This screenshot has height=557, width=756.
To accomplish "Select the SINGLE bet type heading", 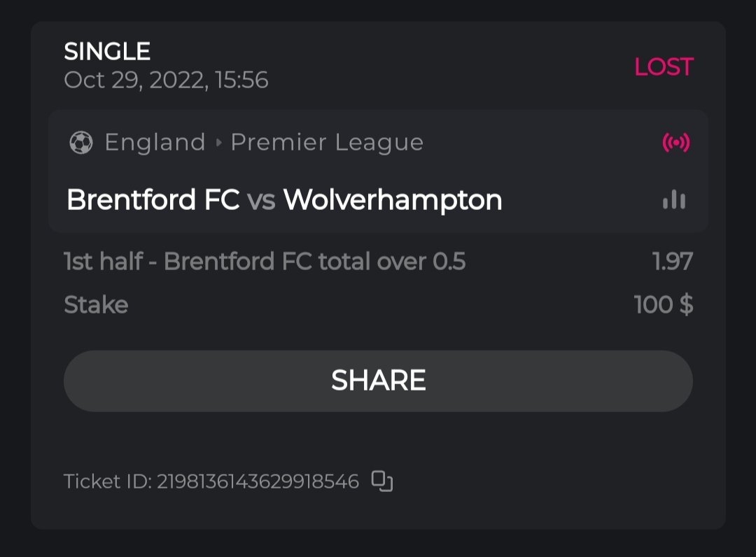I will (107, 51).
